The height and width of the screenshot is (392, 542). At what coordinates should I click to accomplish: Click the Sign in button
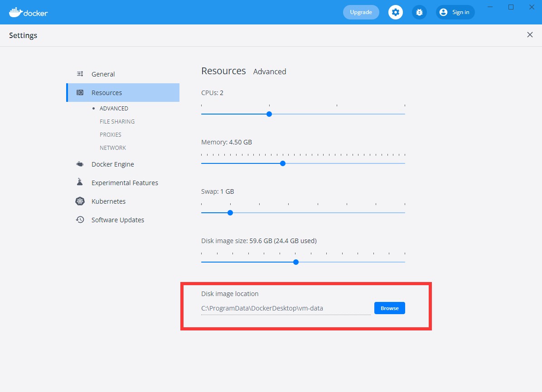[x=455, y=12]
